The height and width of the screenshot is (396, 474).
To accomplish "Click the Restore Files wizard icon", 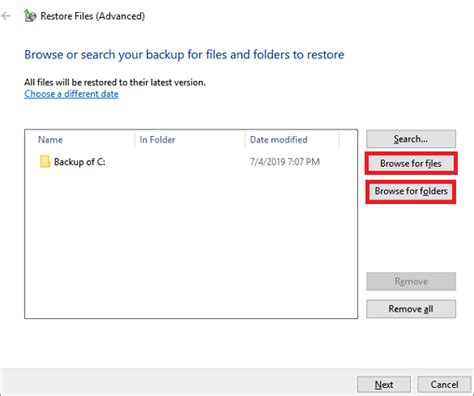I will (x=30, y=16).
